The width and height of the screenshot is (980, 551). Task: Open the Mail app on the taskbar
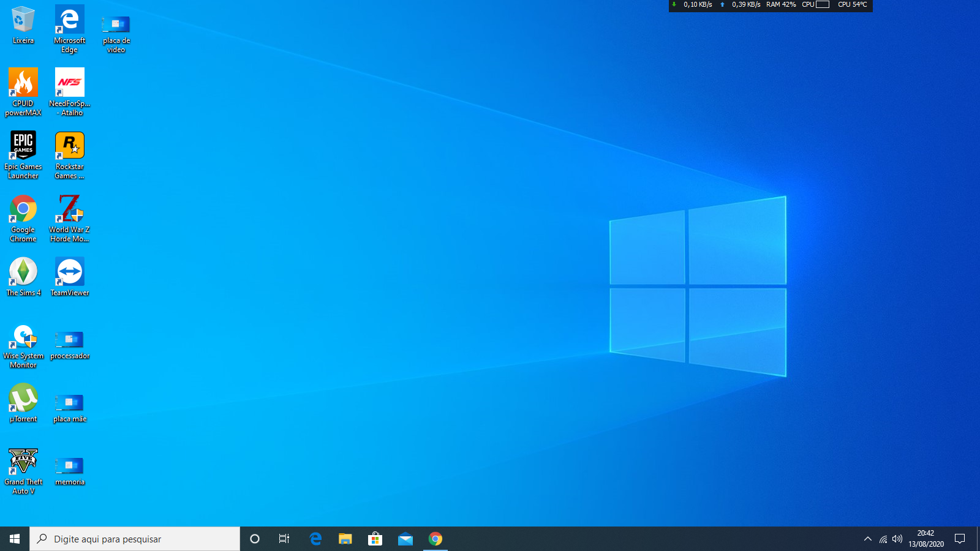pos(405,539)
